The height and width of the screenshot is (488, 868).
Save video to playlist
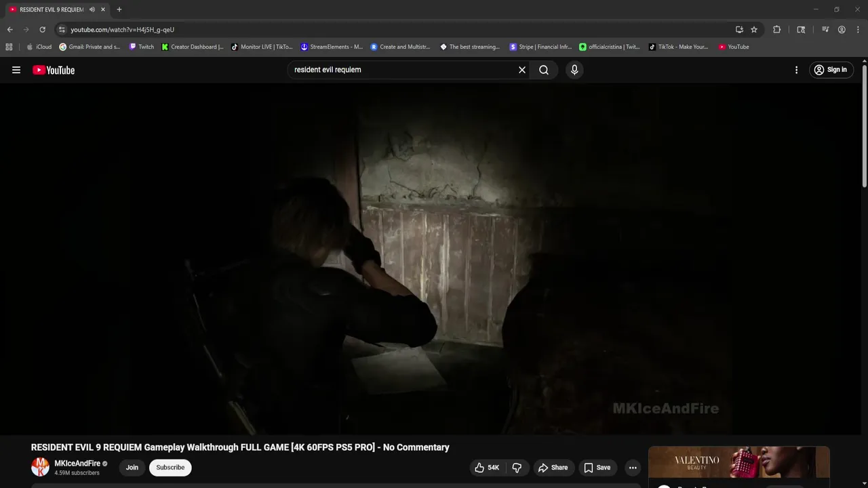point(597,468)
